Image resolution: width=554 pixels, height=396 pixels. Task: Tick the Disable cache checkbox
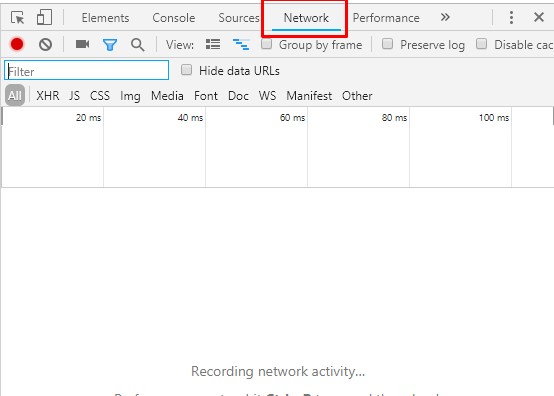click(x=482, y=44)
